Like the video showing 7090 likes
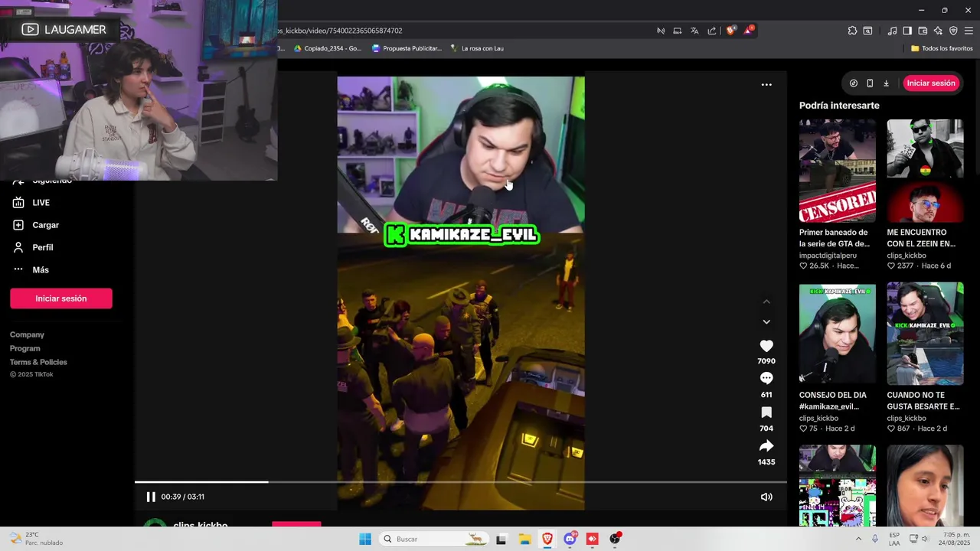The image size is (980, 551). click(766, 346)
